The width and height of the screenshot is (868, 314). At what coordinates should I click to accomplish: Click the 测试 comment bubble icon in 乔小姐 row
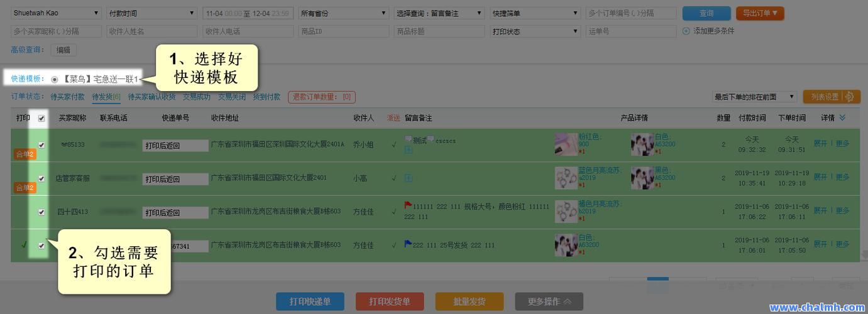click(409, 140)
